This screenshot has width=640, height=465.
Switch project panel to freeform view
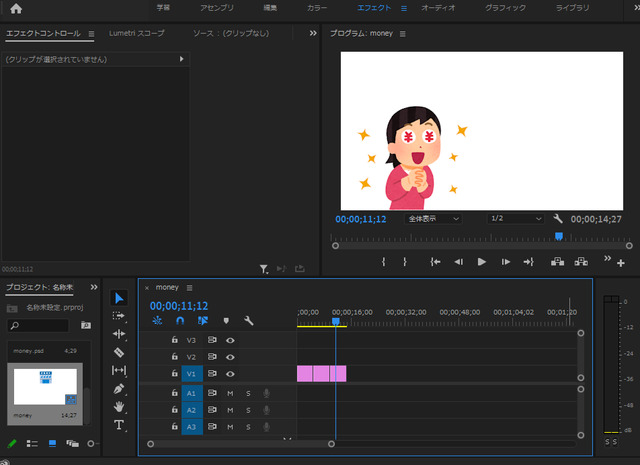point(72,443)
